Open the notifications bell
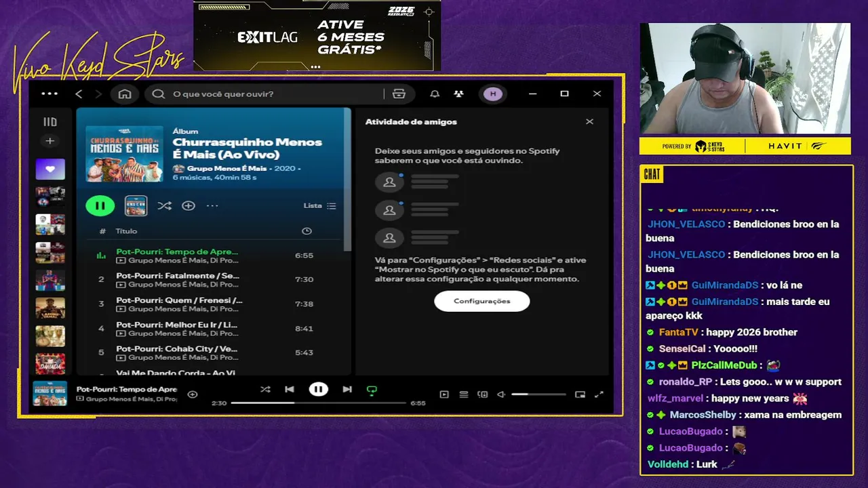 [x=435, y=94]
